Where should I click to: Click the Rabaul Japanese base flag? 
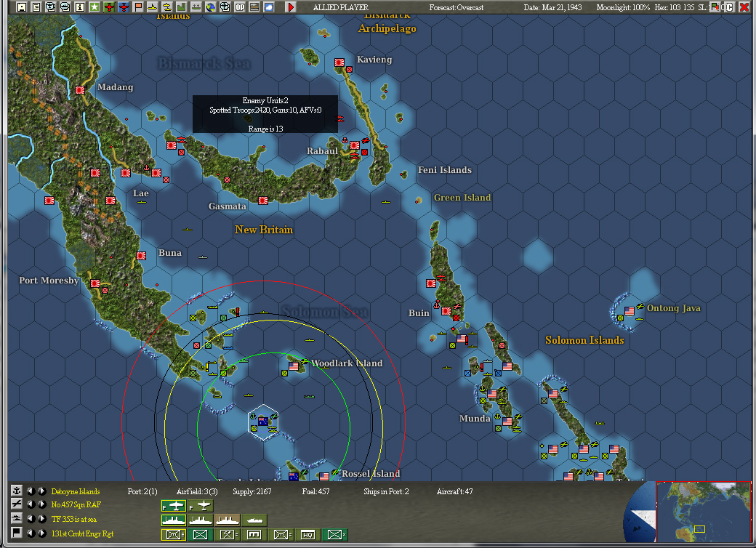(355, 145)
